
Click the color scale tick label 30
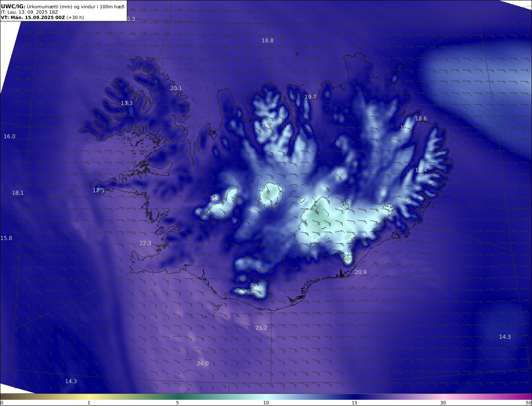coord(443,403)
